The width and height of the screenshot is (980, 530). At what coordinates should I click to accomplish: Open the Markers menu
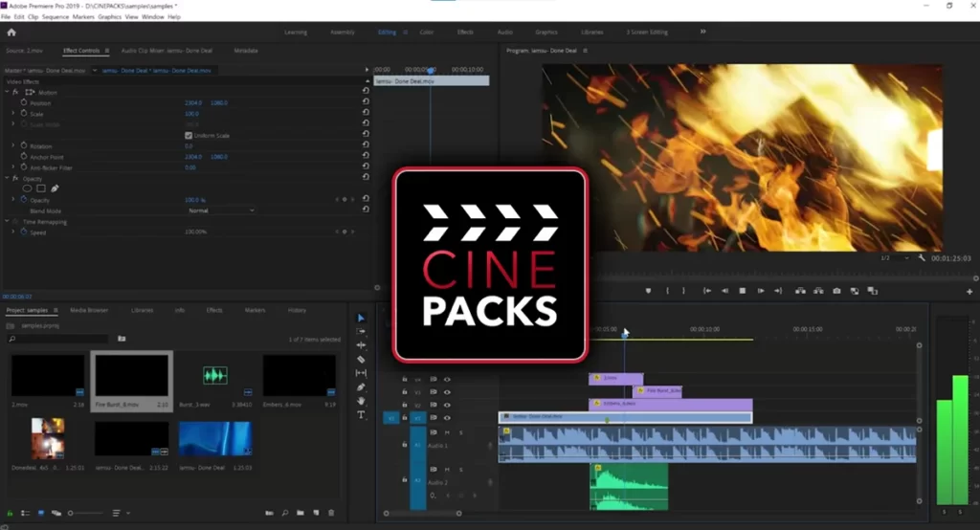83,17
